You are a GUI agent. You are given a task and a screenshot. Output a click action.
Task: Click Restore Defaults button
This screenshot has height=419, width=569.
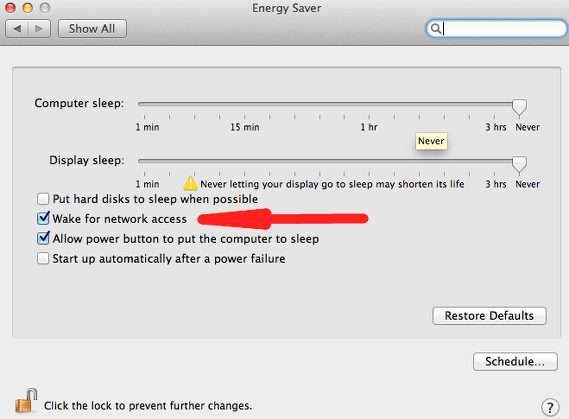pyautogui.click(x=489, y=316)
